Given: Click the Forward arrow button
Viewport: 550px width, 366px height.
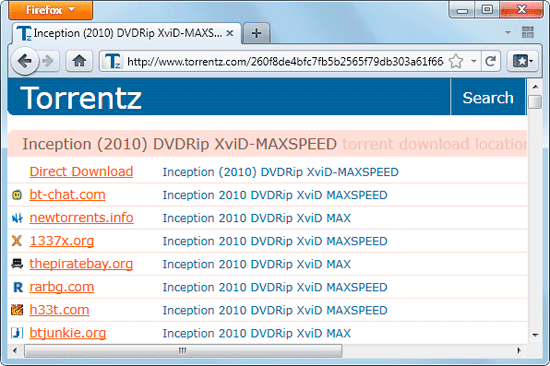Looking at the screenshot, I should point(48,61).
